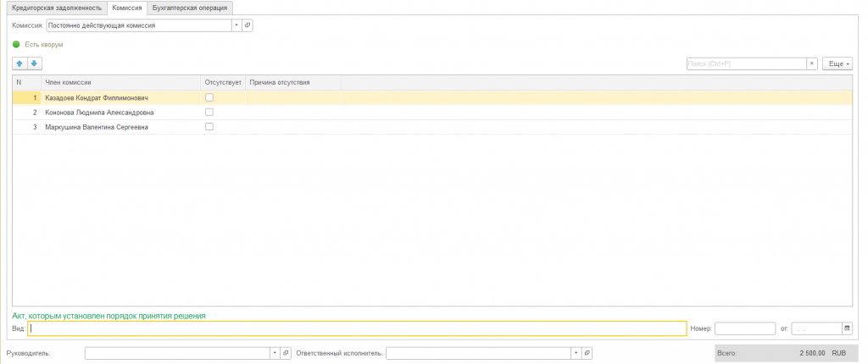Toggle absence checkbox for Маркушина Валентина Сергеевна

(x=209, y=126)
